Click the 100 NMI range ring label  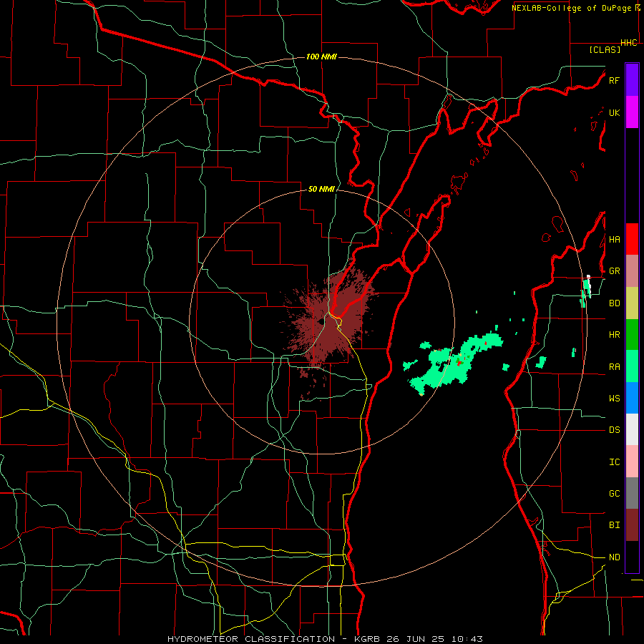[x=321, y=57]
